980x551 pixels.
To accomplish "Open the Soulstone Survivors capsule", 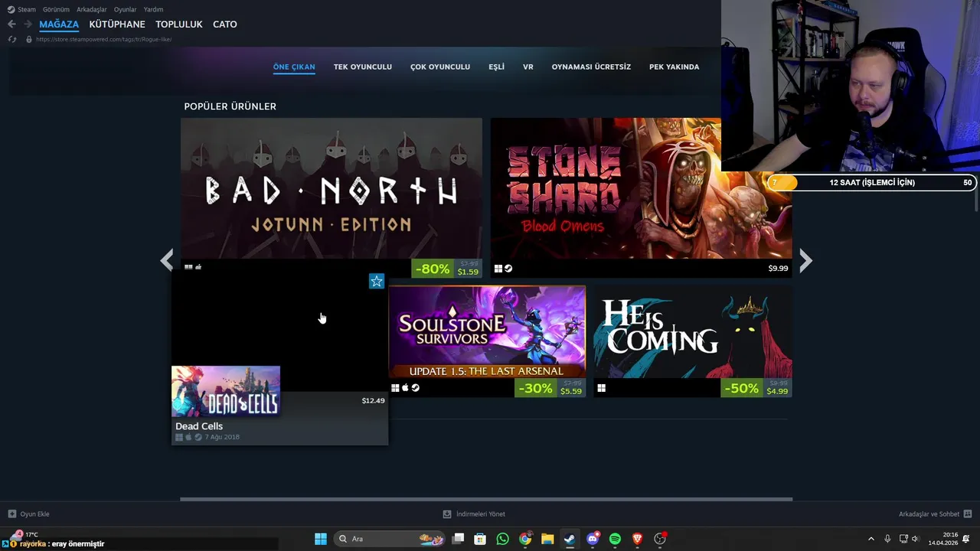I will [x=487, y=332].
